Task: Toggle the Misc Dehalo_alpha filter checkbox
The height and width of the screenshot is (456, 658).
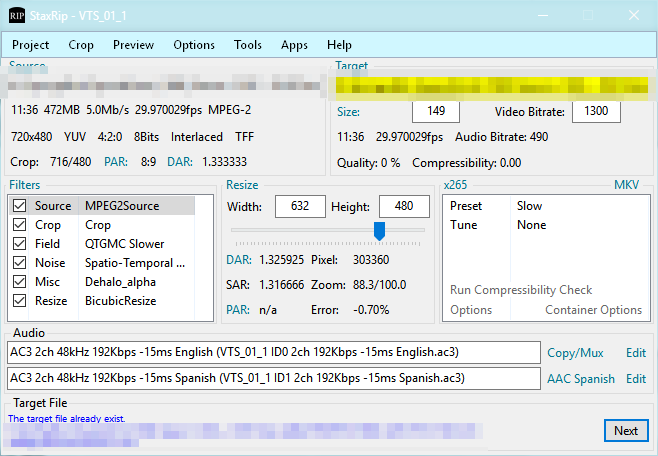Action: pos(20,282)
